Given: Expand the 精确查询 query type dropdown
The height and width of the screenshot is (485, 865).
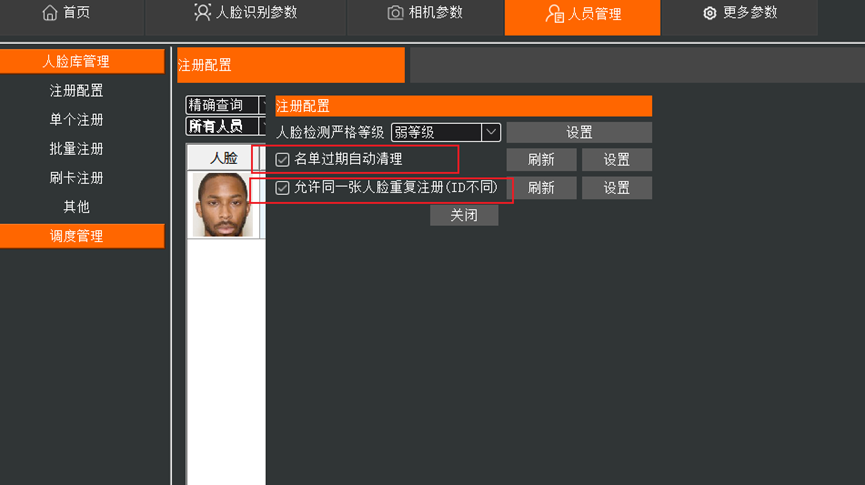Looking at the screenshot, I should pyautogui.click(x=226, y=105).
